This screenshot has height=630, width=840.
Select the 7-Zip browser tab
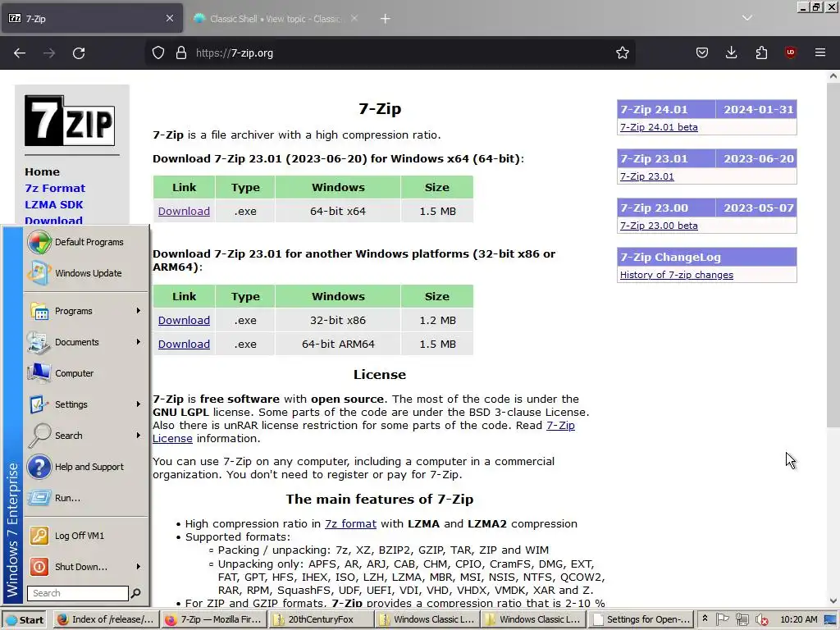tap(92, 19)
